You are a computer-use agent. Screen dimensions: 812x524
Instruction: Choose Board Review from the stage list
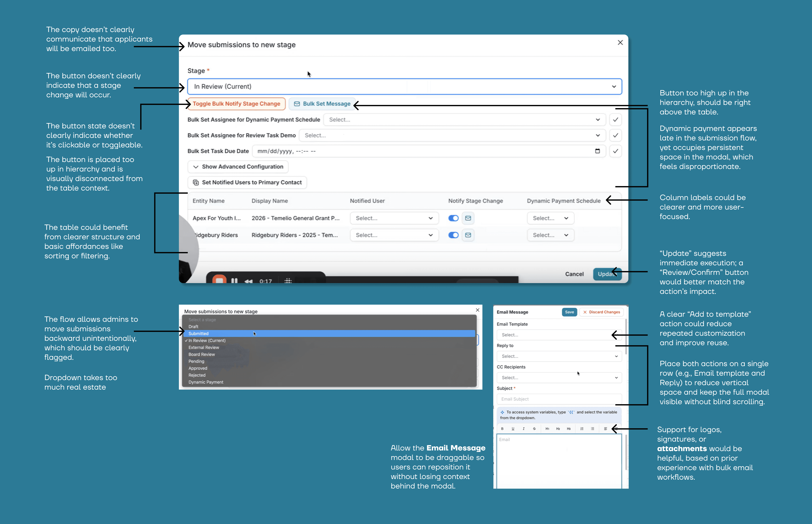(202, 355)
